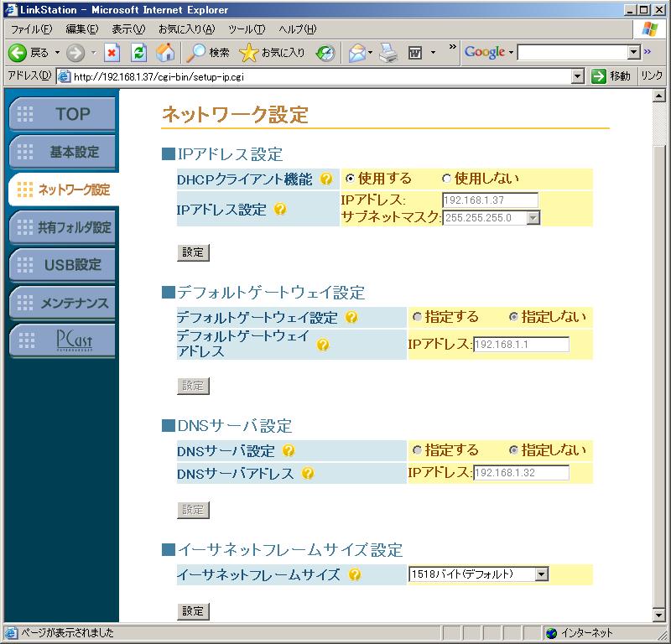This screenshot has width=671, height=644.
Task: Click the red X Stop icon
Action: coord(112,53)
